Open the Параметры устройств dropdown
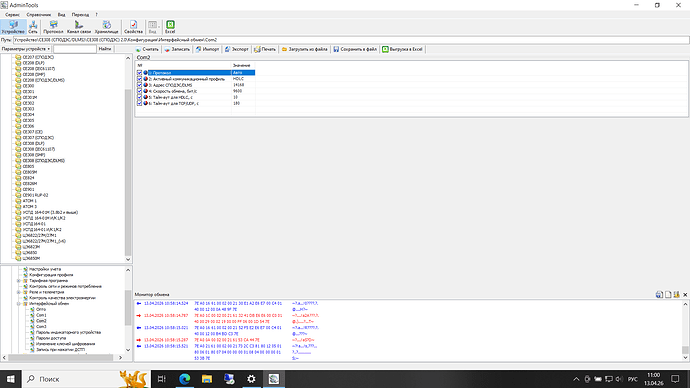Image resolution: width=690 pixels, height=388 pixels. [26, 49]
